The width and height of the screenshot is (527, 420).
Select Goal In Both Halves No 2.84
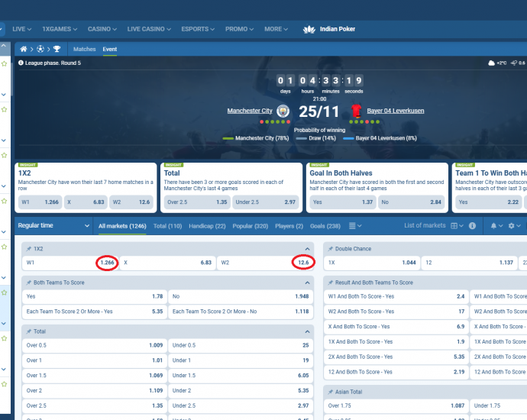coord(412,202)
